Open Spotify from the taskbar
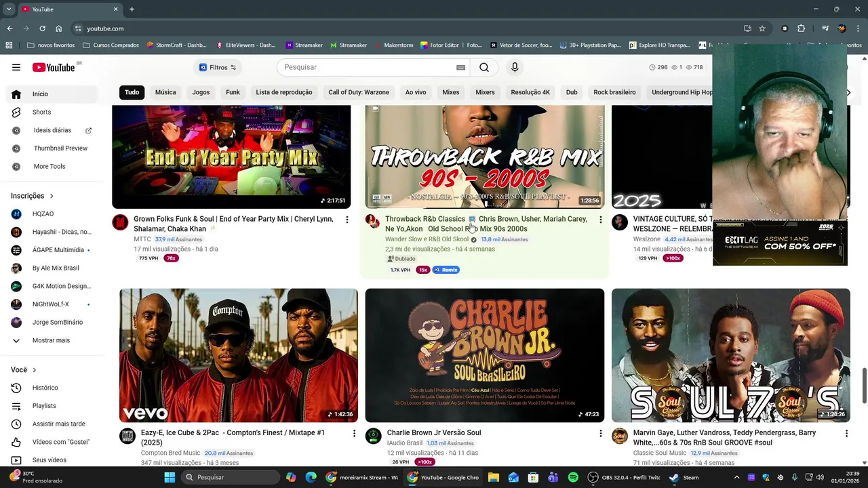The width and height of the screenshot is (868, 488). pos(573,477)
